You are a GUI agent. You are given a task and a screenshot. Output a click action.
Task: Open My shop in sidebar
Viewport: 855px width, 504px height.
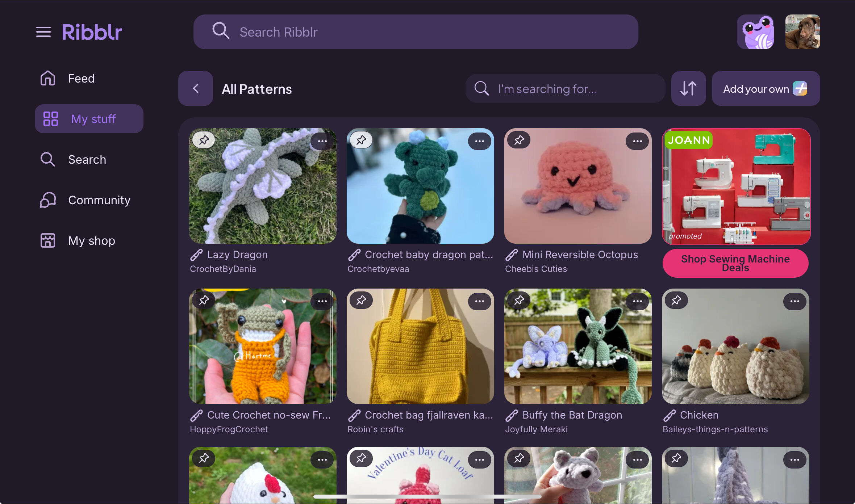(89, 240)
